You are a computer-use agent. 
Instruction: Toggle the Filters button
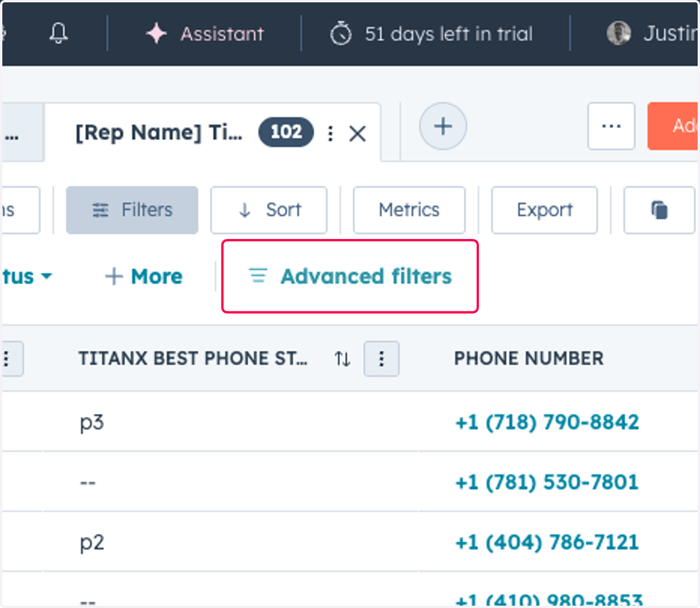pyautogui.click(x=132, y=210)
